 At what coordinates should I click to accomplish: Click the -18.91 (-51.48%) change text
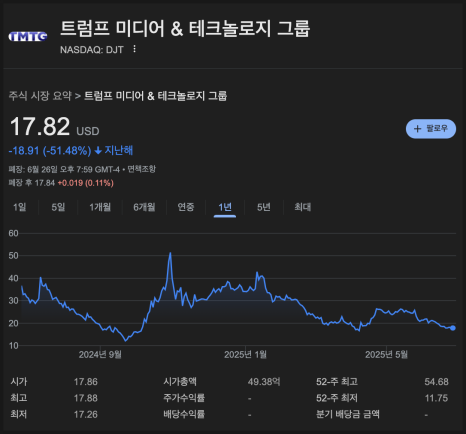[x=50, y=151]
